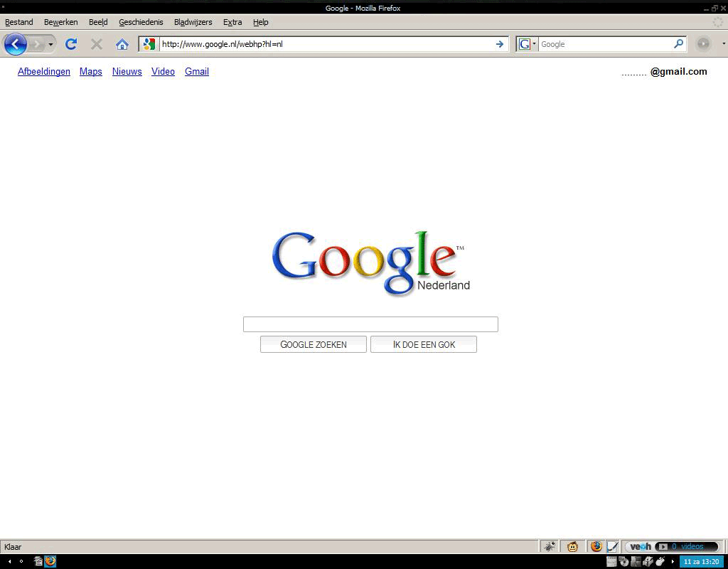Open the Afbeeldingen link

tap(44, 72)
